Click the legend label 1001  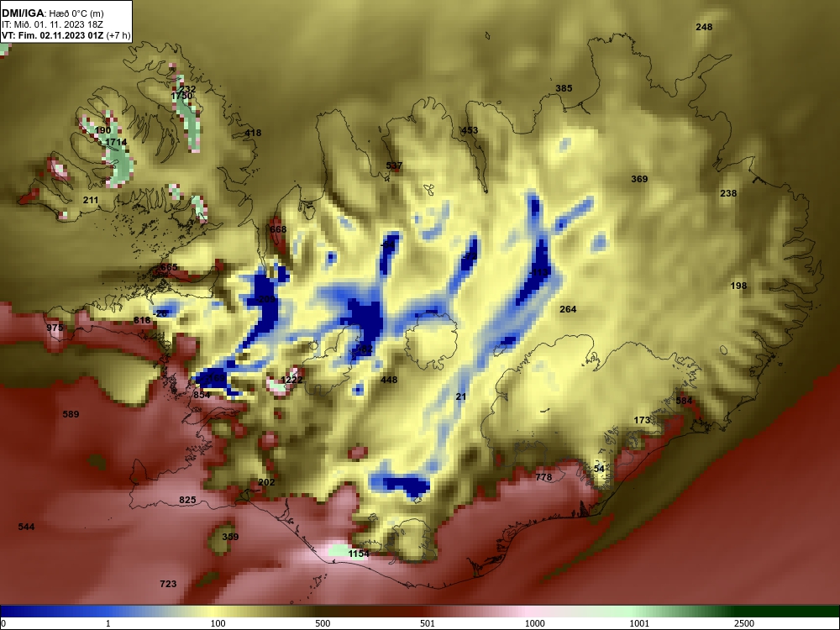coord(639,623)
